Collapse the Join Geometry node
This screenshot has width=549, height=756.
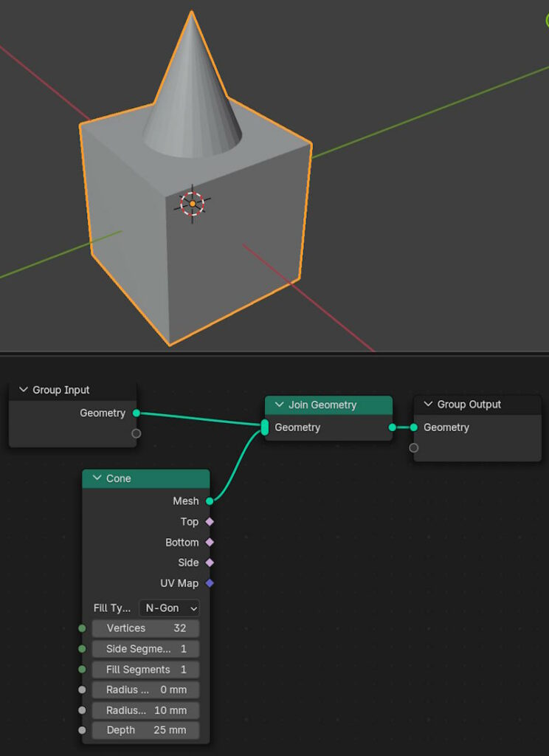279,405
